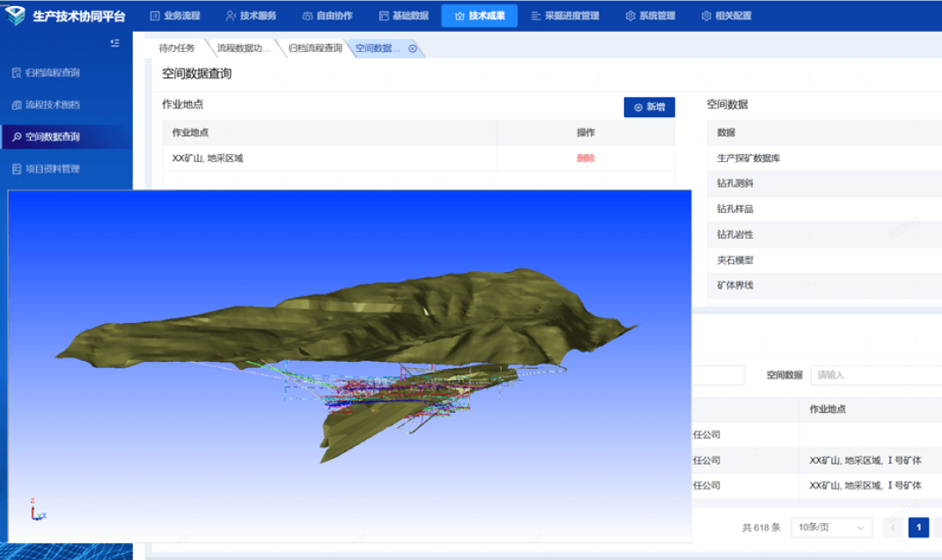Click the 新增 button

point(650,107)
